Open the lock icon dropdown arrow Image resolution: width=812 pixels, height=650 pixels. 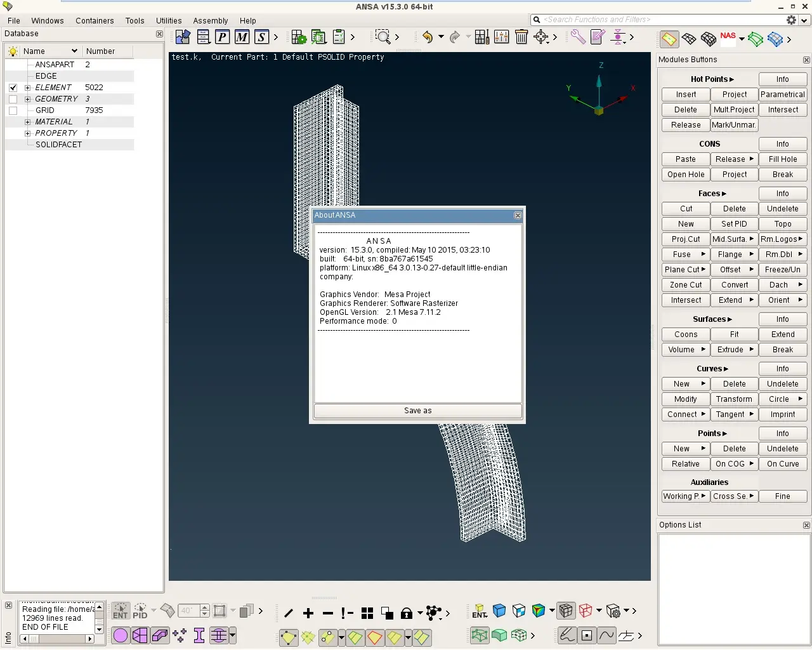tap(420, 613)
